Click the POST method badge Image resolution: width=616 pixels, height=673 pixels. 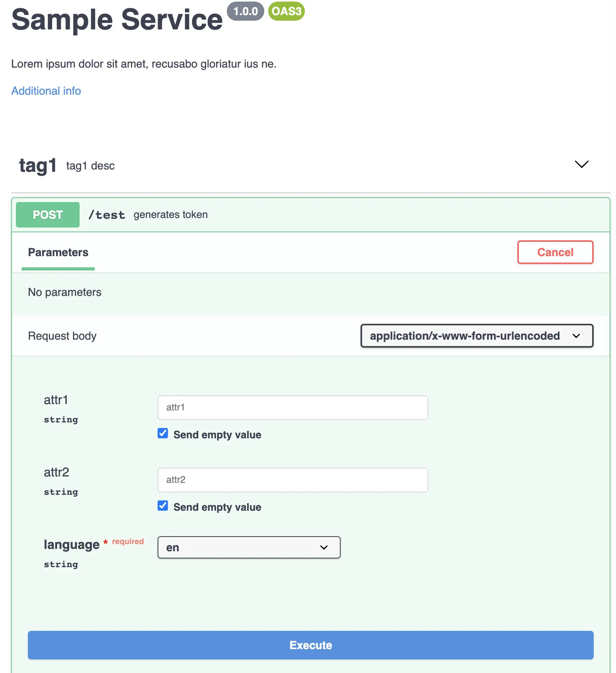point(48,215)
